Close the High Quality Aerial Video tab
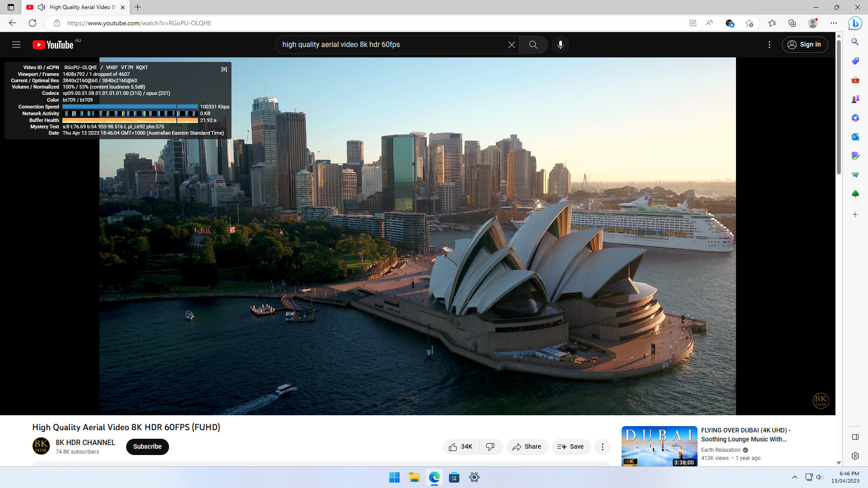This screenshot has width=868, height=488. [123, 7]
